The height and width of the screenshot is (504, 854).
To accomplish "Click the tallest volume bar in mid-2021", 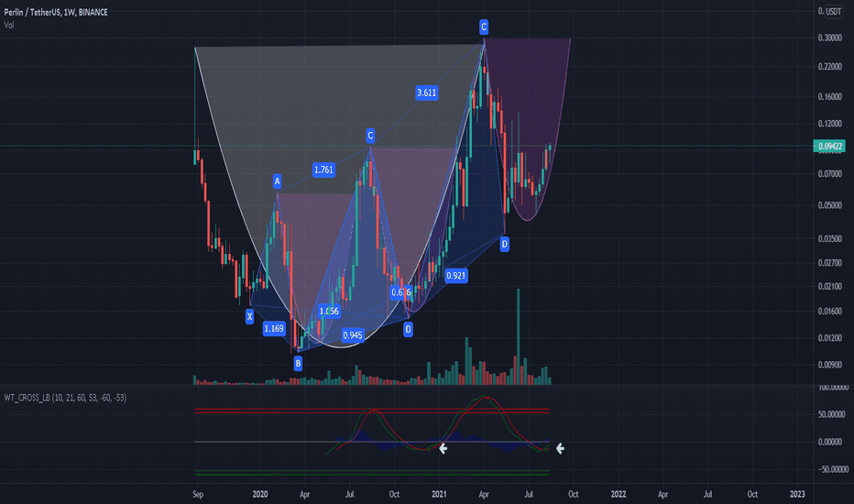I will [518, 336].
